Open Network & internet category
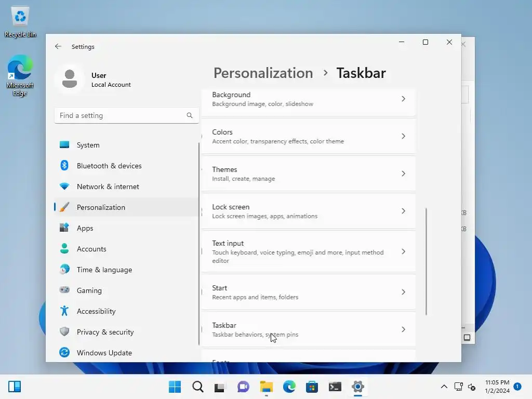The height and width of the screenshot is (399, 532). pos(126,187)
